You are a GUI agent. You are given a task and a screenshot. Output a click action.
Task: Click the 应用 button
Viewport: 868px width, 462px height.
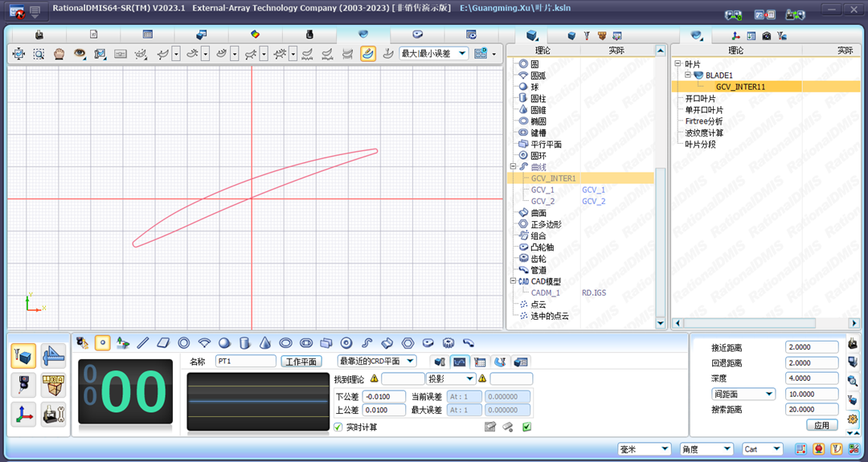pos(821,425)
